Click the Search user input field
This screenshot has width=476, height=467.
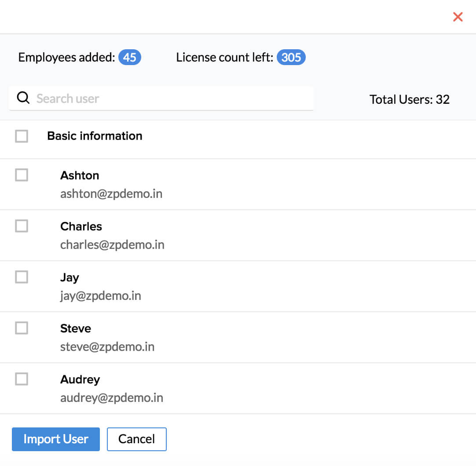coord(172,98)
